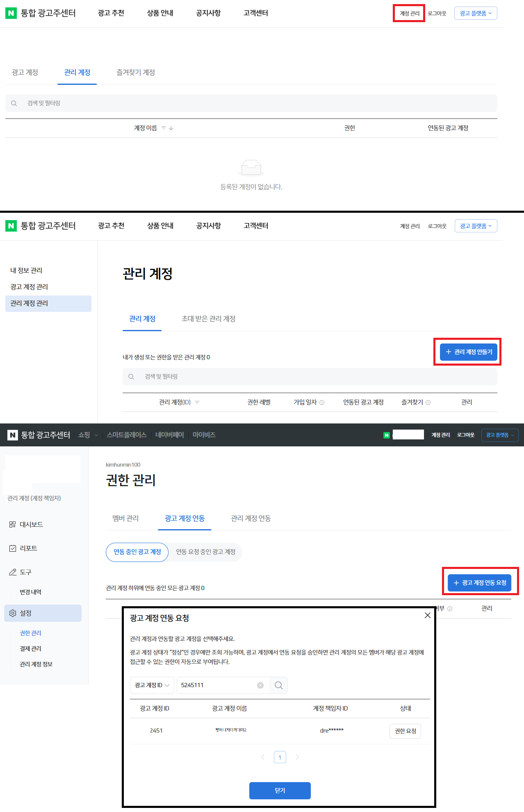Select the 광고 계정 연동 tab
Image resolution: width=524 pixels, height=812 pixels.
tap(185, 519)
